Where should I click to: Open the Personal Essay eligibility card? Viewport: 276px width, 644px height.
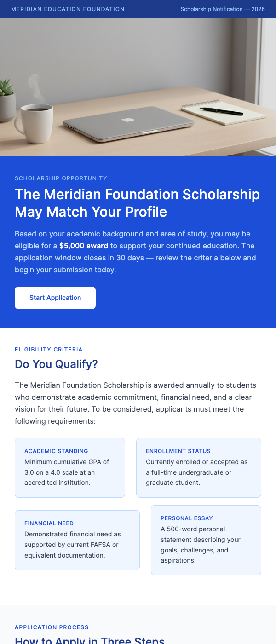pyautogui.click(x=206, y=539)
